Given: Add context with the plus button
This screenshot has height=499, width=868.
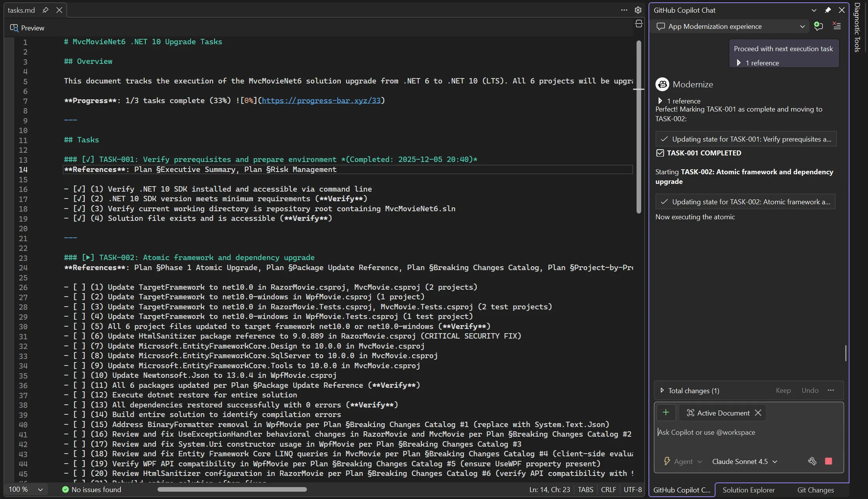Looking at the screenshot, I should tap(666, 413).
